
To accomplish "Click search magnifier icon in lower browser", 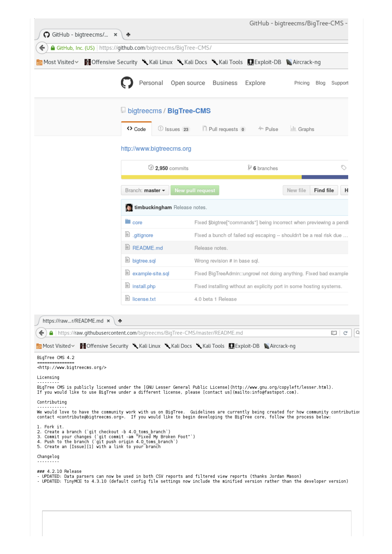I will [x=357, y=333].
